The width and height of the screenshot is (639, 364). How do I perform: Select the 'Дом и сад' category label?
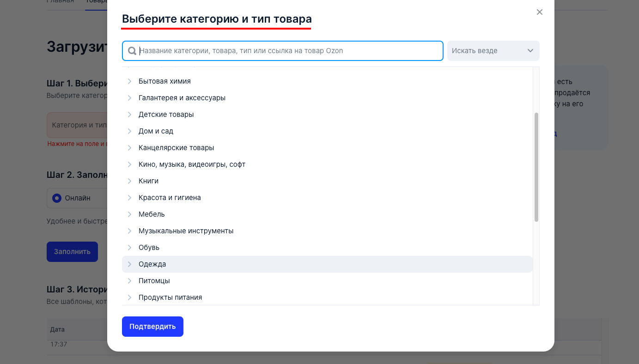coord(156,131)
